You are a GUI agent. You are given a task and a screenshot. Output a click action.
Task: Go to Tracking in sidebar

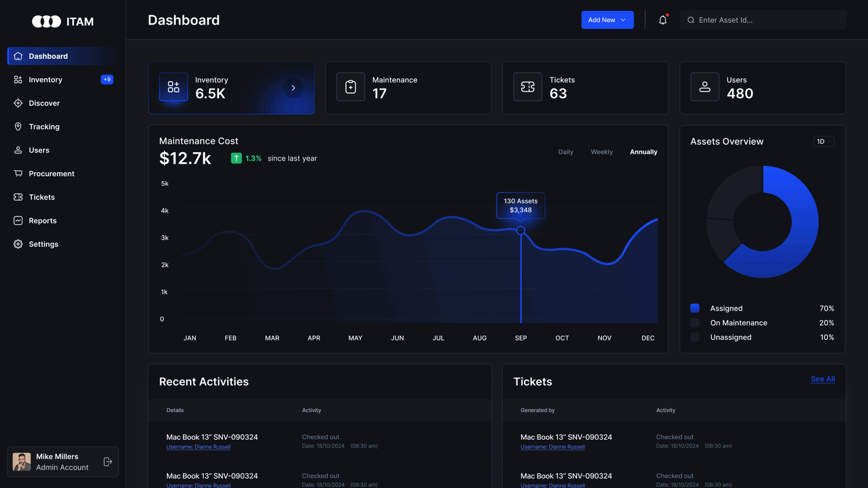44,126
